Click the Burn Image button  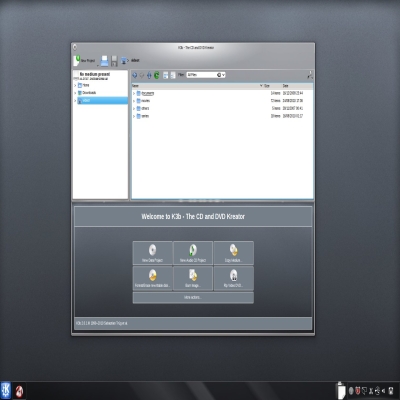pos(193,278)
